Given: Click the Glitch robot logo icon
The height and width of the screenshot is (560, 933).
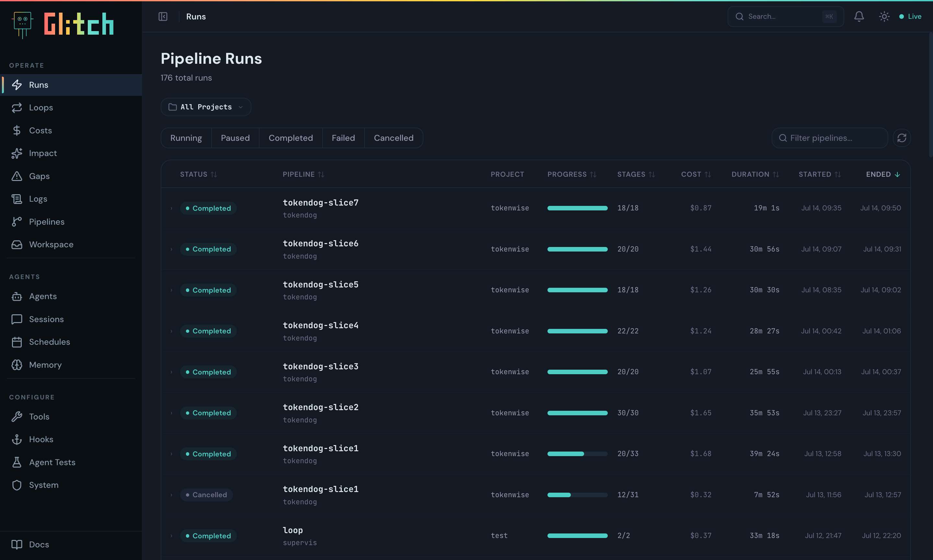Looking at the screenshot, I should [x=22, y=25].
